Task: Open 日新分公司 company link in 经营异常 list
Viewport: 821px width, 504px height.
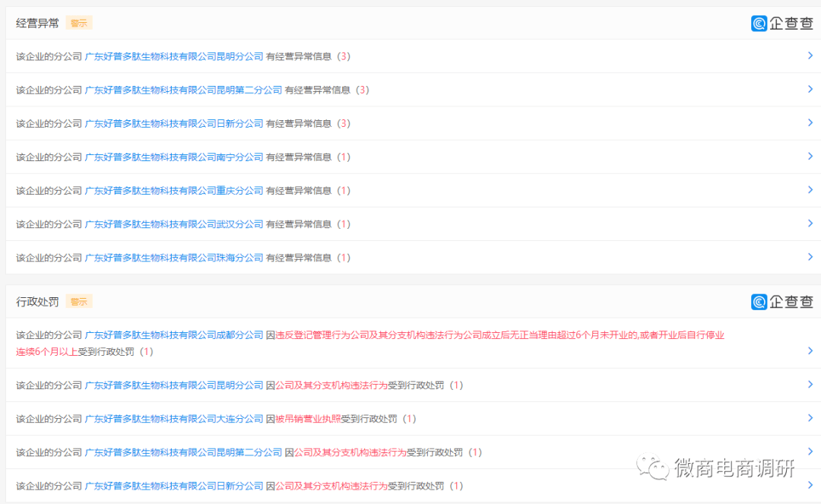Action: pyautogui.click(x=174, y=123)
